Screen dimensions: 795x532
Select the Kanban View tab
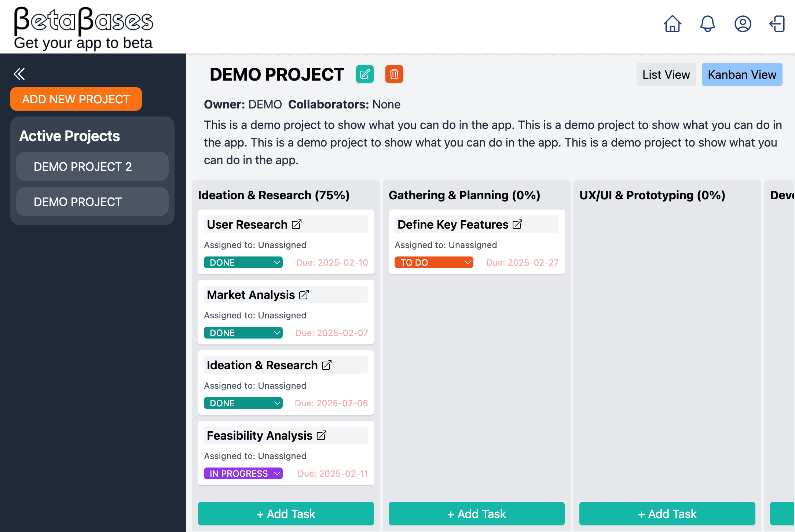[x=742, y=75]
